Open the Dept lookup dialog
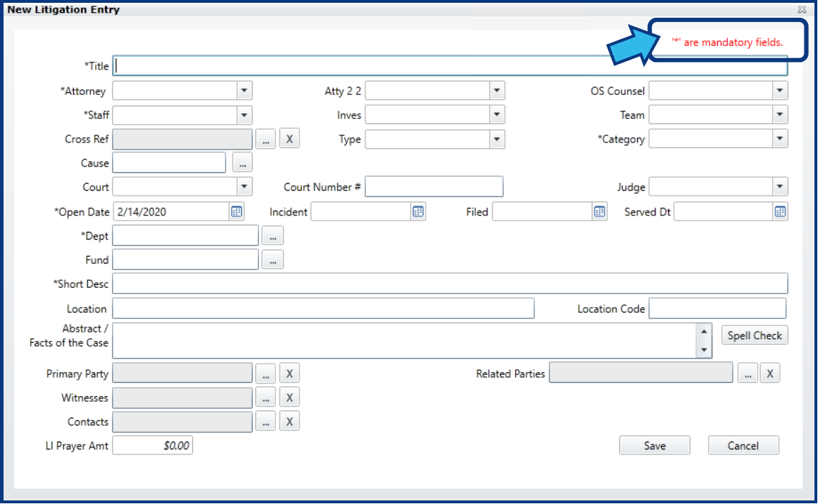This screenshot has height=504, width=818. [x=272, y=235]
